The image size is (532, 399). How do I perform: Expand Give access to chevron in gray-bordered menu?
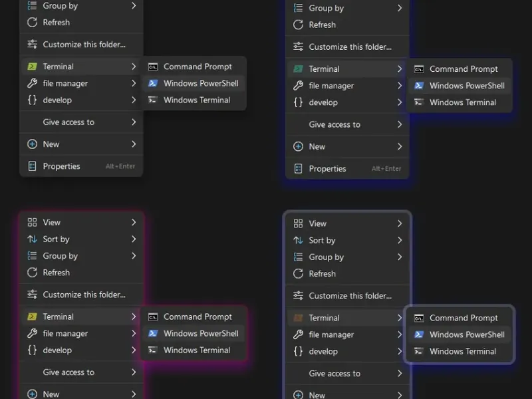[400, 374]
